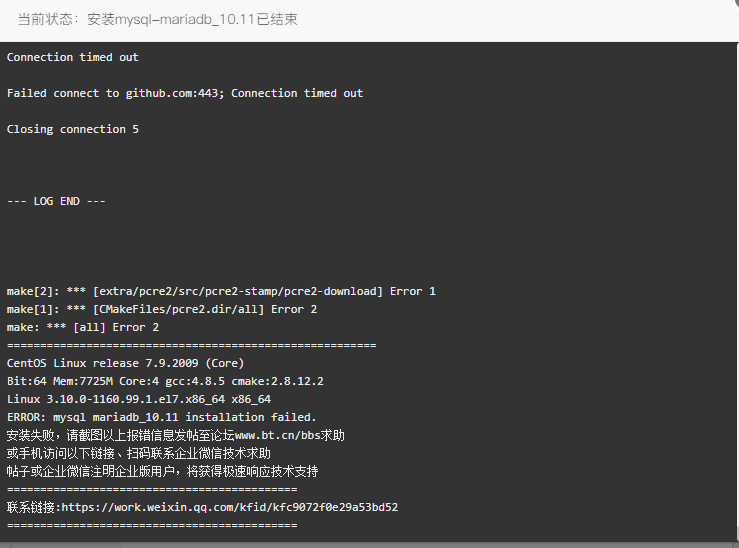Viewport: 739px width, 548px height.
Task: Open the work.weixin.qq.com contact link
Action: click(x=230, y=507)
